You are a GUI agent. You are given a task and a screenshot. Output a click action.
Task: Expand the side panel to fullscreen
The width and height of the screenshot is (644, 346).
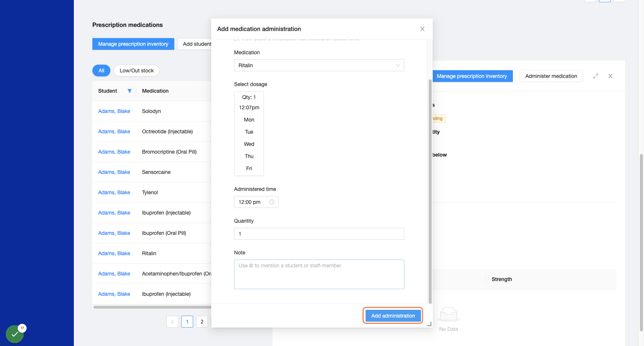[x=596, y=76]
